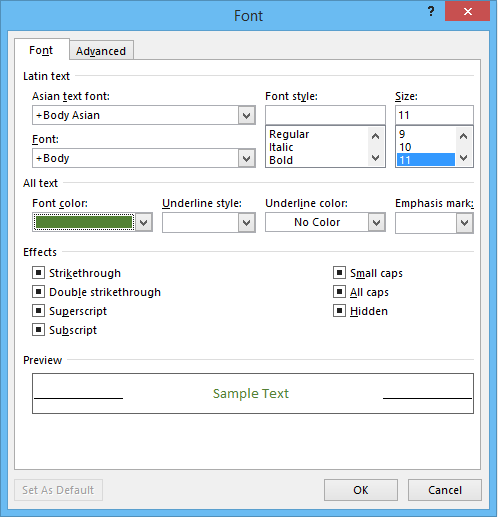The width and height of the screenshot is (498, 517).
Task: Expand the Emphasis mark dropdown
Action: click(x=465, y=222)
